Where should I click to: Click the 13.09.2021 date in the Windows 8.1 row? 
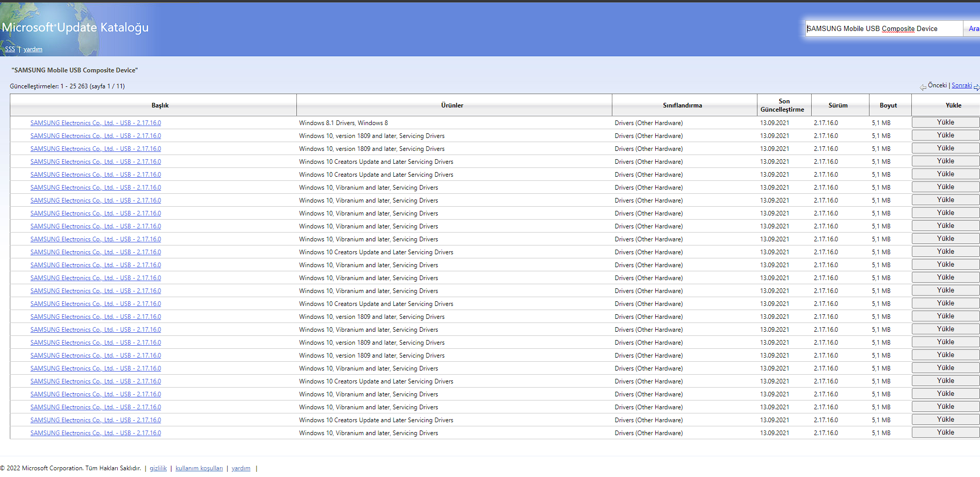click(774, 123)
